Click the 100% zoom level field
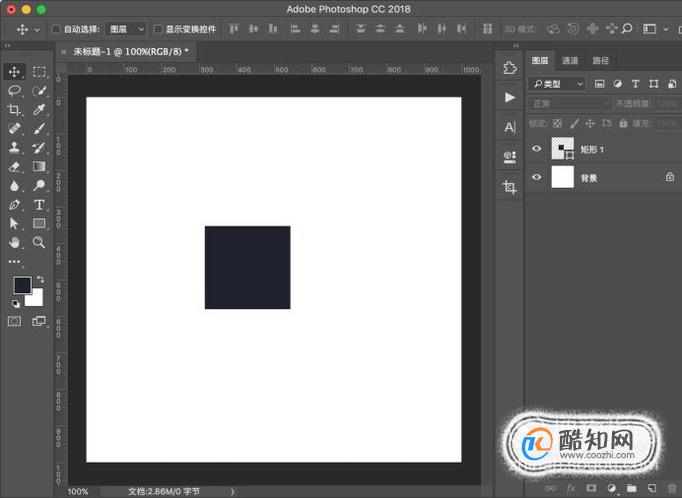This screenshot has width=682, height=498. [78, 491]
